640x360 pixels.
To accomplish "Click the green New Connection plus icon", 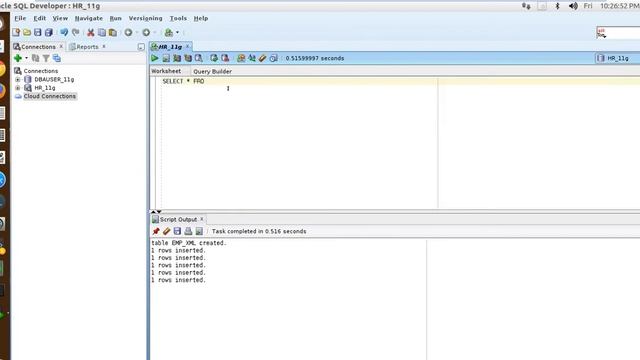I will click(18, 58).
